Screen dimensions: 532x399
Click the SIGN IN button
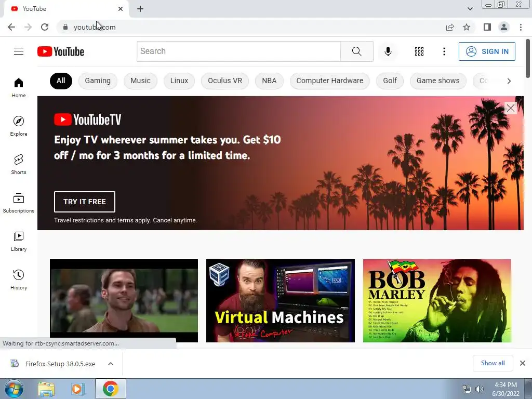[487, 51]
